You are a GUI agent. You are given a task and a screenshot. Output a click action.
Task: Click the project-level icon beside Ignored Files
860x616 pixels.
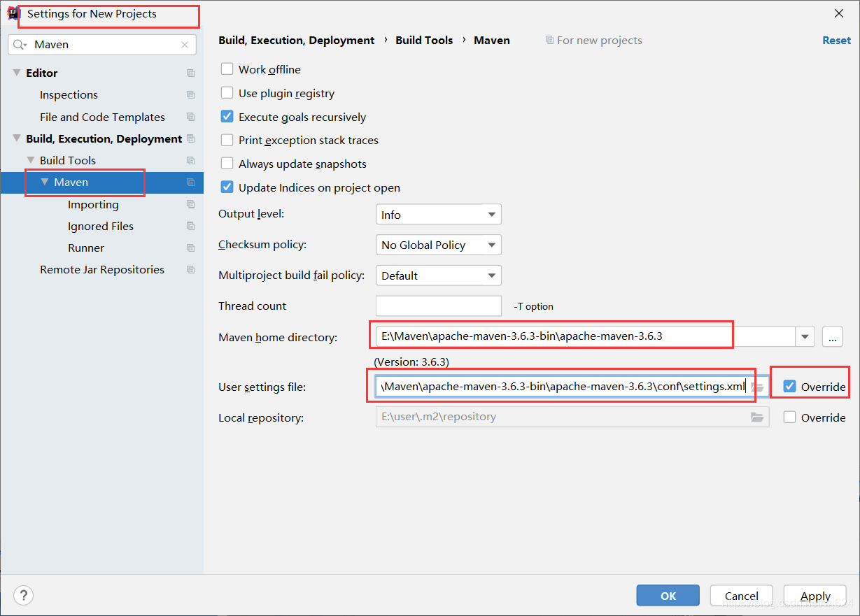pyautogui.click(x=190, y=227)
